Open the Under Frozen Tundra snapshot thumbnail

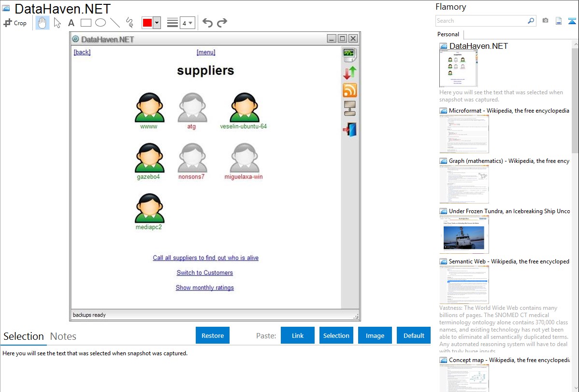(464, 234)
